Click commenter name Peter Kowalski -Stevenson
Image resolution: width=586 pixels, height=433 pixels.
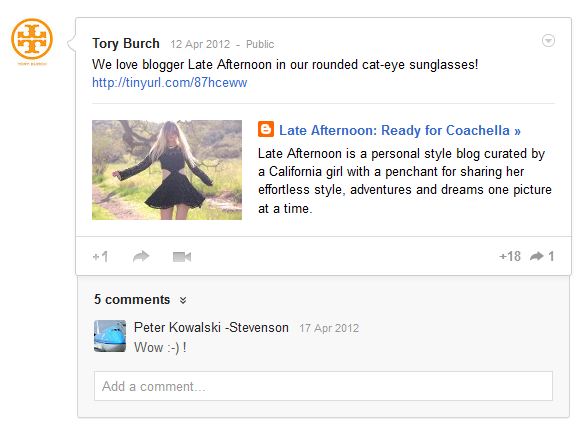tap(211, 328)
